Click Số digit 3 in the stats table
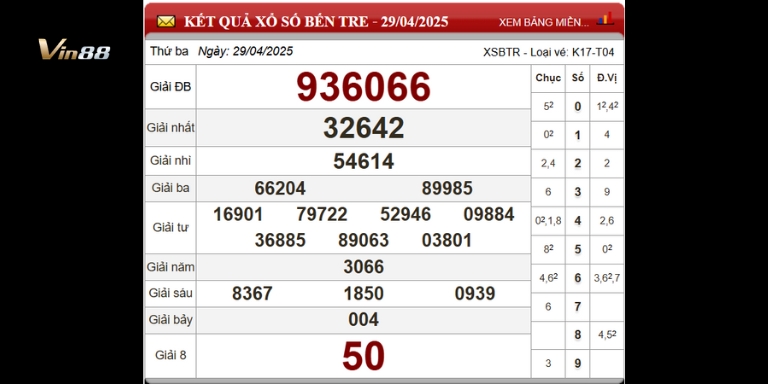This screenshot has width=768, height=384. 577,192
